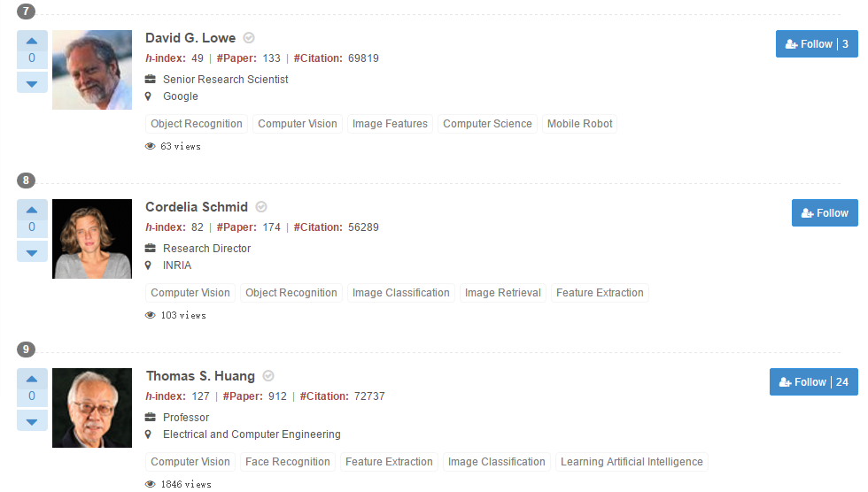Downvote Thomas S. Huang's entry
The width and height of the screenshot is (868, 492).
coord(32,421)
